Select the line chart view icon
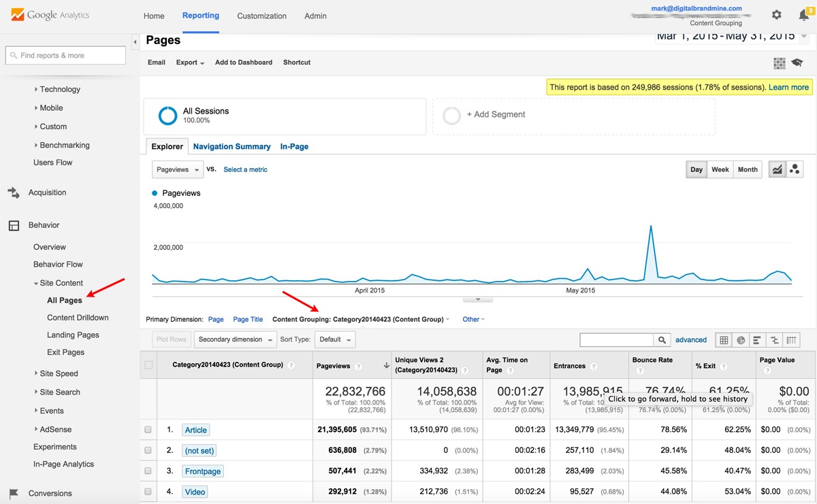The height and width of the screenshot is (504, 817). (777, 169)
